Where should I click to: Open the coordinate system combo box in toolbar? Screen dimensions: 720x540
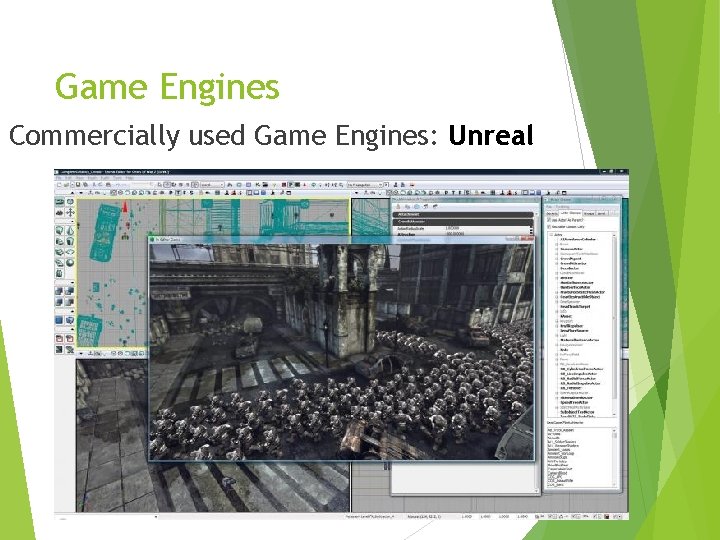[x=212, y=185]
